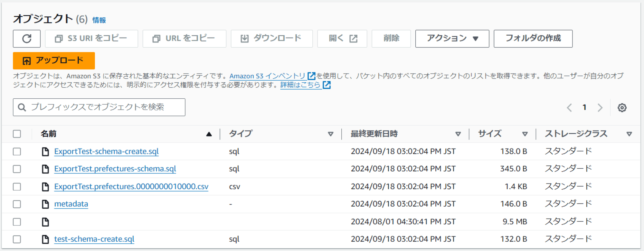This screenshot has height=251, width=644.
Task: Click size value 1.4 KB
Action: coord(516,186)
